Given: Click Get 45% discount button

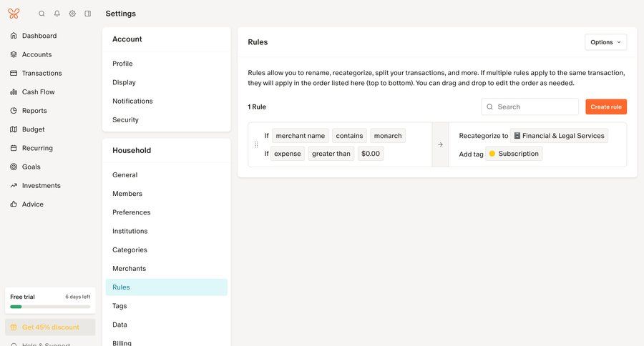Looking at the screenshot, I should 50,327.
